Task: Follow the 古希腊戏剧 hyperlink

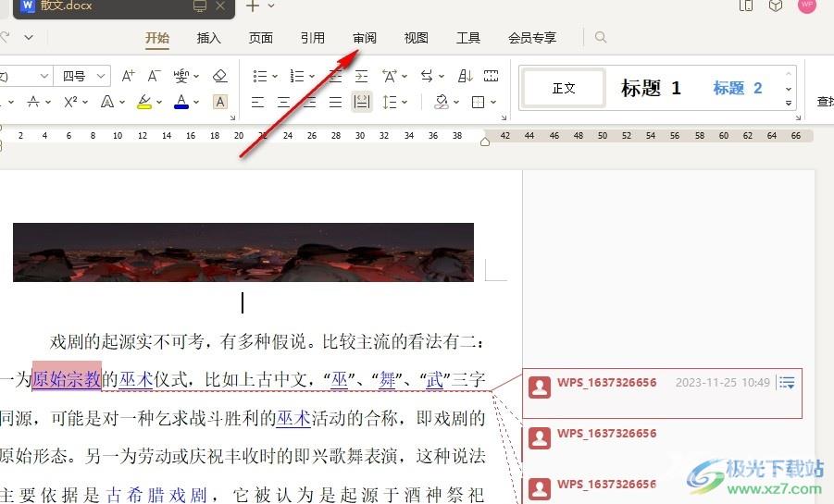Action: 156,495
